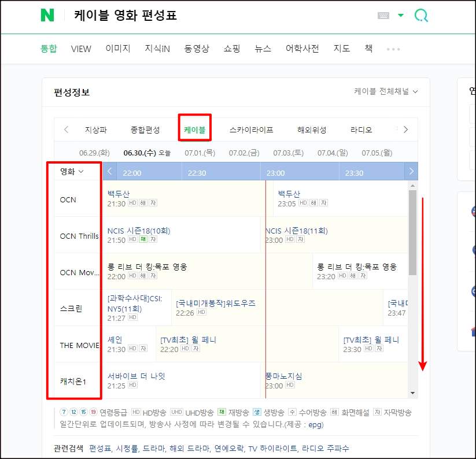Switch to the VIEW tab
This screenshot has width=476, height=459.
[x=81, y=49]
